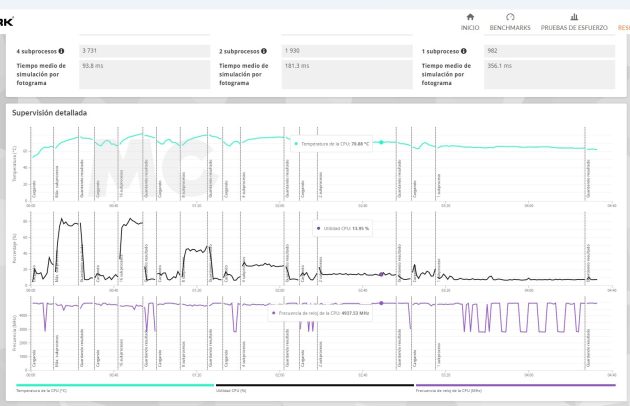
Task: Click the CPU utilization tooltip on graph
Action: pyautogui.click(x=344, y=228)
